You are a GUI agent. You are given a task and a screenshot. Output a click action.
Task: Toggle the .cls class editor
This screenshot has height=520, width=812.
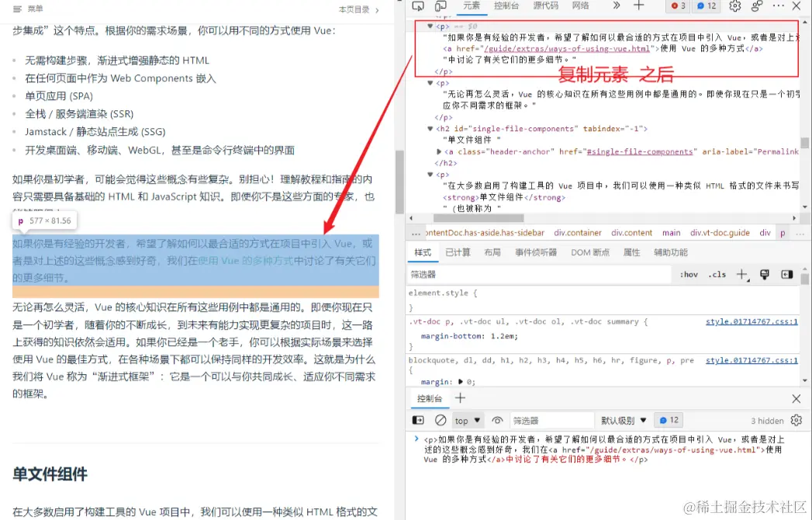pos(717,274)
